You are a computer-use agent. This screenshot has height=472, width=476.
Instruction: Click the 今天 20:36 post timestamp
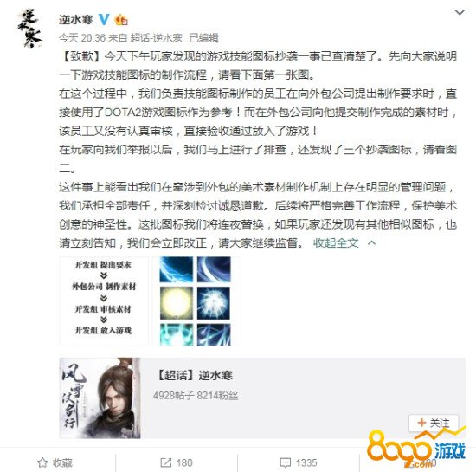(x=82, y=38)
